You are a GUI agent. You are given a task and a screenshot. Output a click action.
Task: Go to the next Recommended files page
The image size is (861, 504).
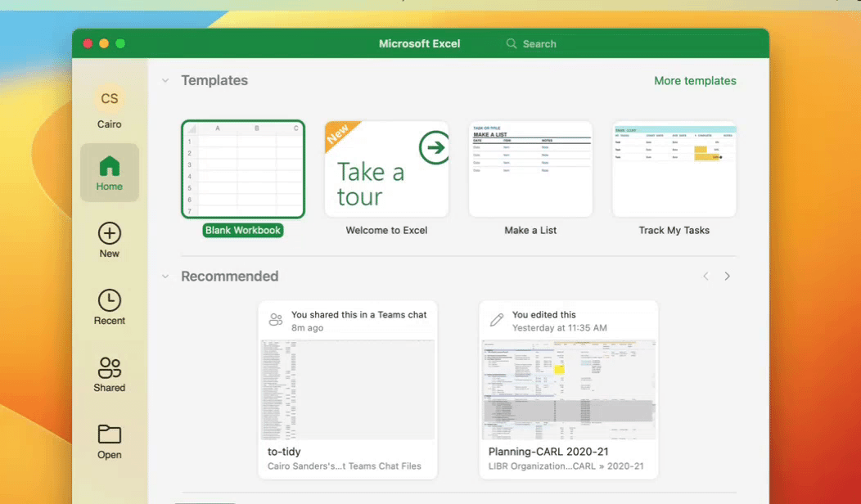click(727, 277)
